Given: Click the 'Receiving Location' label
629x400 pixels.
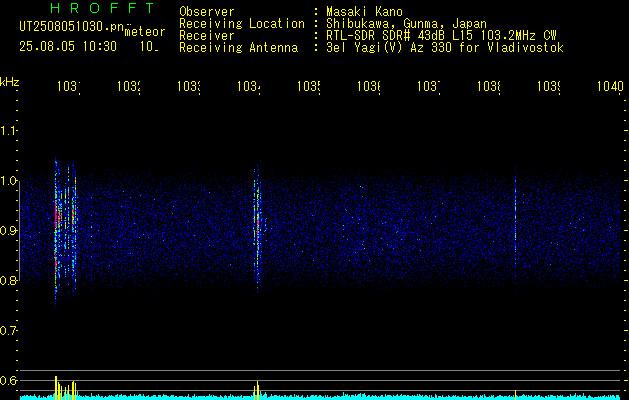Looking at the screenshot, I should point(242,24).
